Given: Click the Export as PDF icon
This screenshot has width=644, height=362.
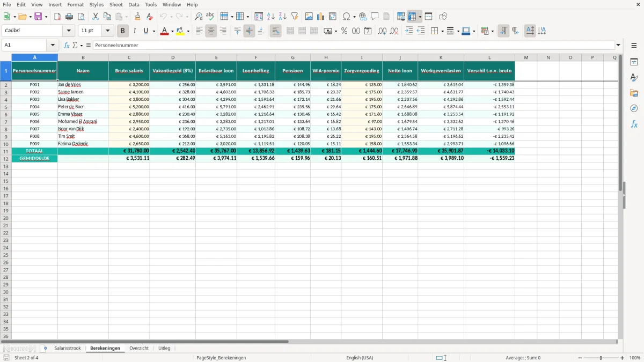Looking at the screenshot, I should pyautogui.click(x=57, y=17).
